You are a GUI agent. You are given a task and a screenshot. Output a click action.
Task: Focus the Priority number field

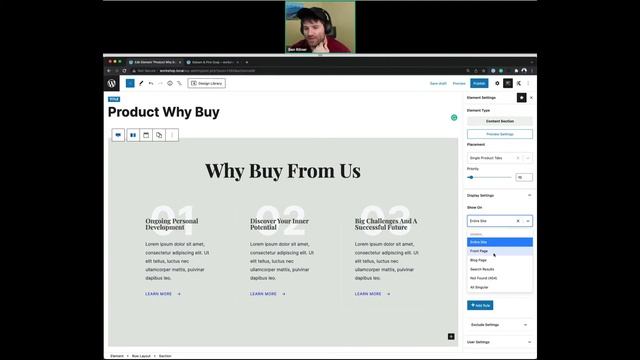[524, 177]
